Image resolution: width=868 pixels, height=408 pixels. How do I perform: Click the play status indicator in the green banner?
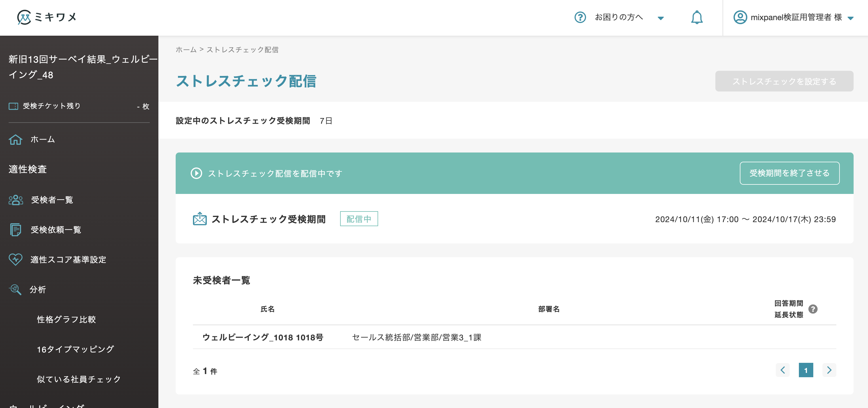pyautogui.click(x=196, y=173)
